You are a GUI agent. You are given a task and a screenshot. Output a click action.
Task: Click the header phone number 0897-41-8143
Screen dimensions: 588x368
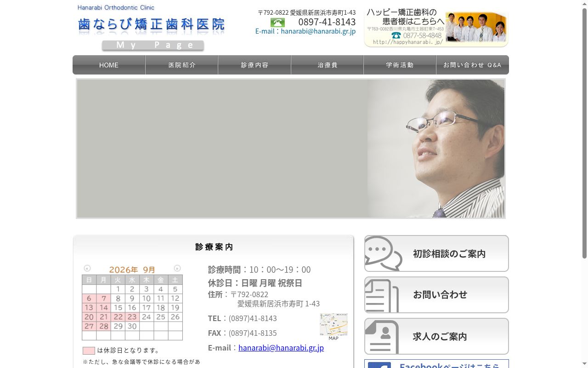click(327, 22)
